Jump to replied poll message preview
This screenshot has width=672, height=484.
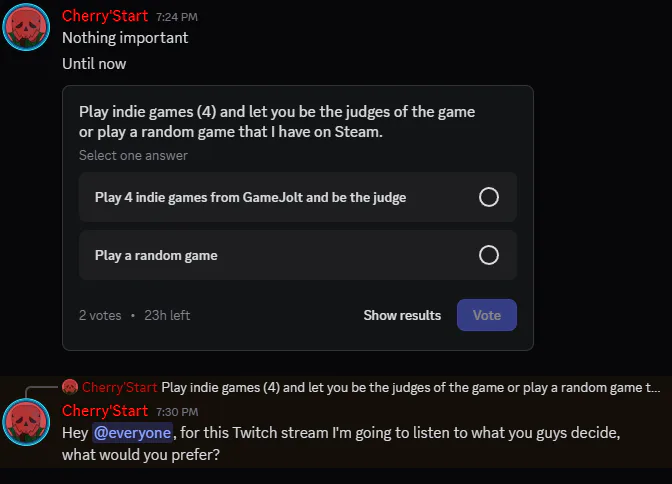411,388
